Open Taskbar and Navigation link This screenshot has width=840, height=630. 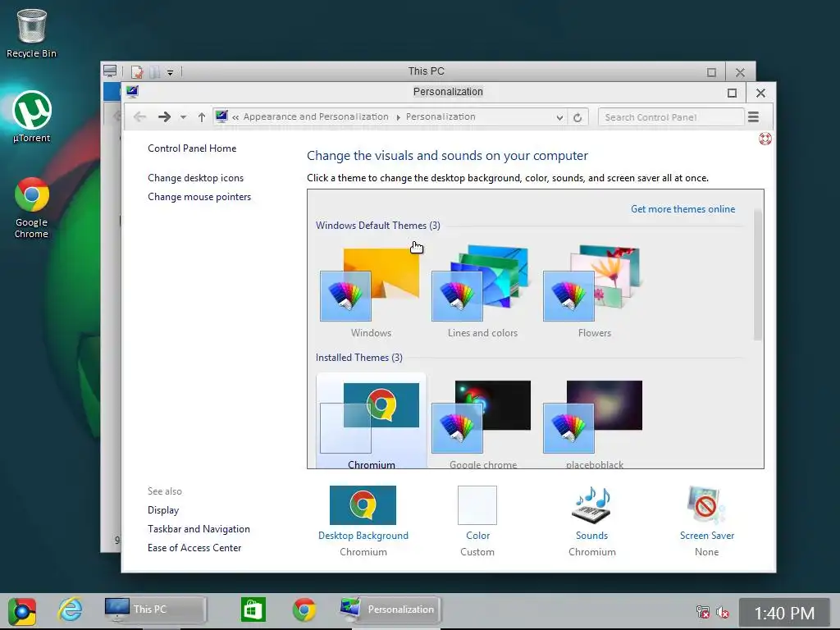coord(199,529)
